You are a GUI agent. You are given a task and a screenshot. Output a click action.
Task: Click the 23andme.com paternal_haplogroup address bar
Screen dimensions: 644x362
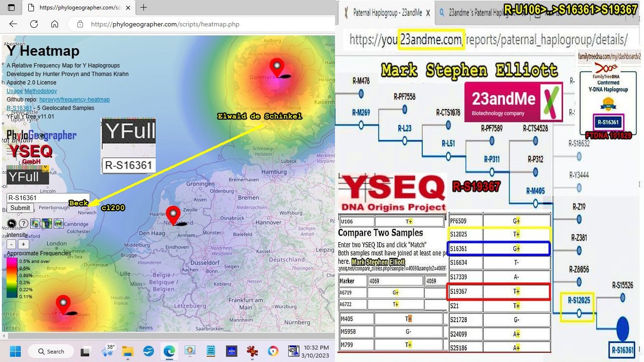(x=488, y=40)
